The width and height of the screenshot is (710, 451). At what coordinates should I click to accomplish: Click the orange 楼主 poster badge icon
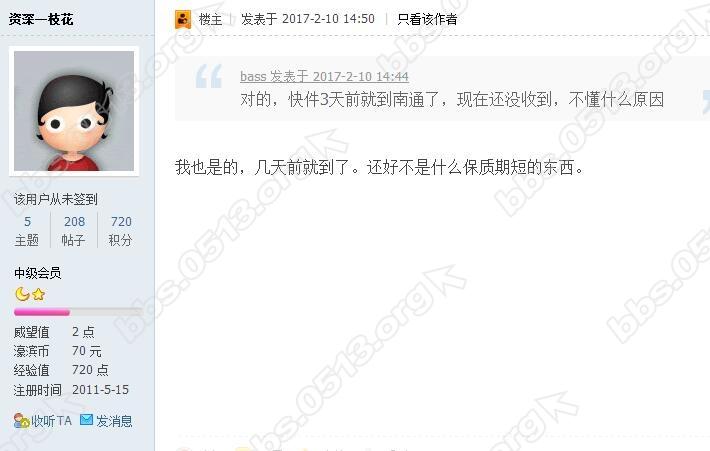[x=183, y=19]
